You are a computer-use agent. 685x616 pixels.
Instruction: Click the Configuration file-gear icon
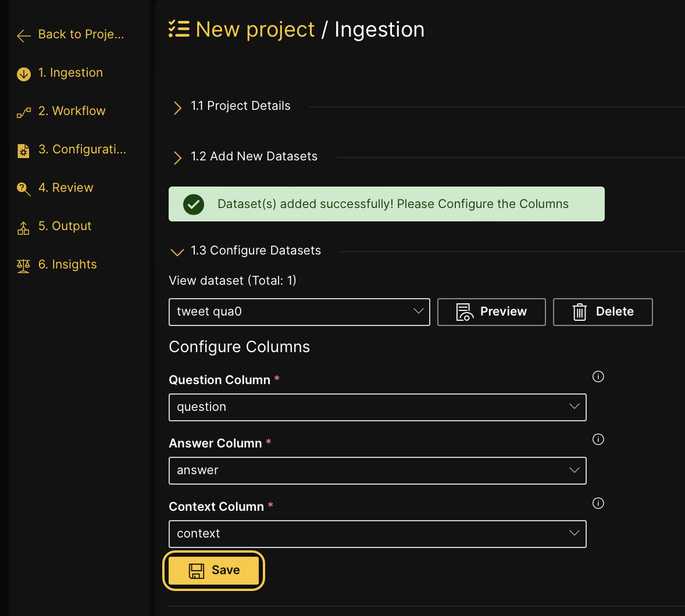(23, 151)
